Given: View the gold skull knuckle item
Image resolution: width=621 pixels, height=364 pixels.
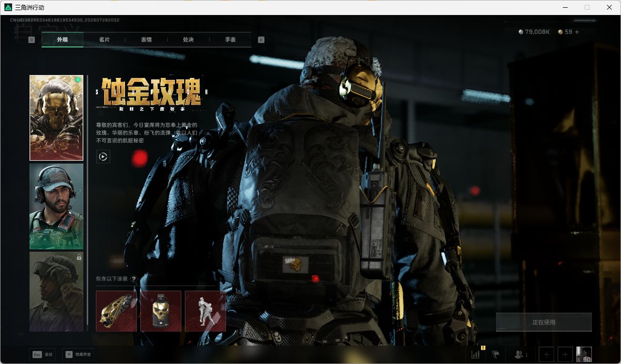Looking at the screenshot, I should point(116,311).
